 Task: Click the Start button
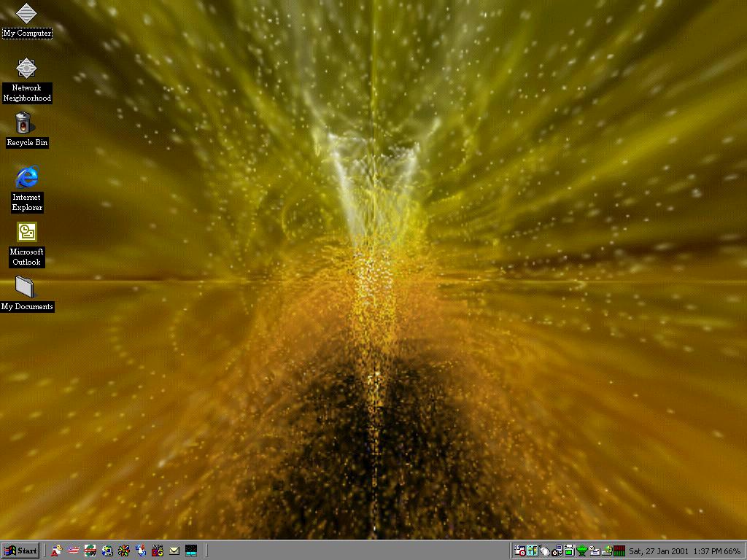[20, 551]
